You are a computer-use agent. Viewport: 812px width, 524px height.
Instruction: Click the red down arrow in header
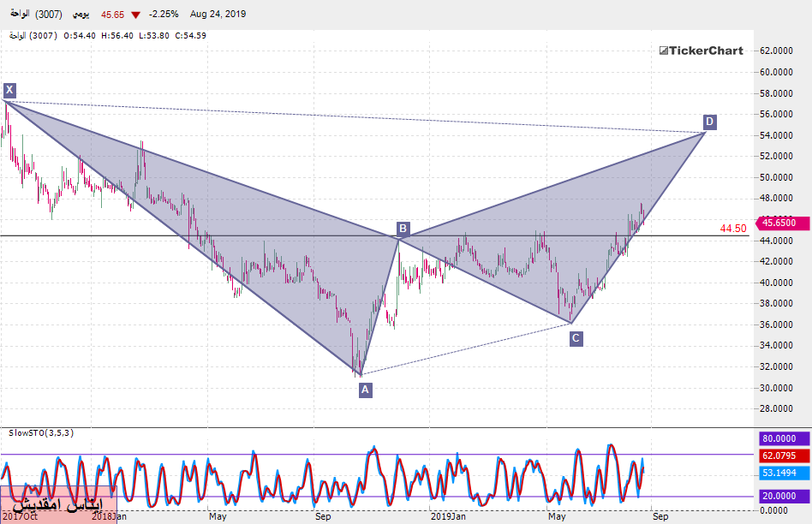(x=136, y=15)
